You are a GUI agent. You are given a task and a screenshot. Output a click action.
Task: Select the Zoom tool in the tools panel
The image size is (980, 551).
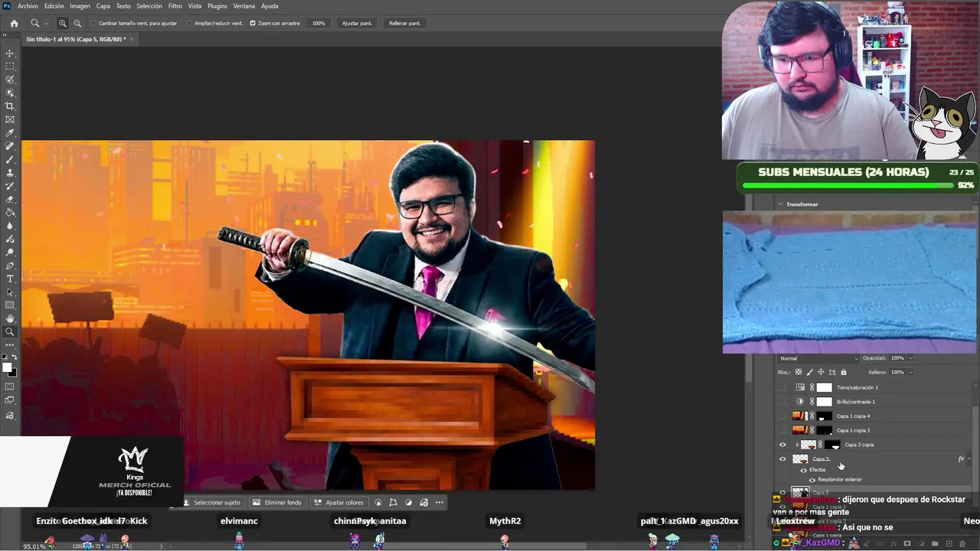[10, 332]
